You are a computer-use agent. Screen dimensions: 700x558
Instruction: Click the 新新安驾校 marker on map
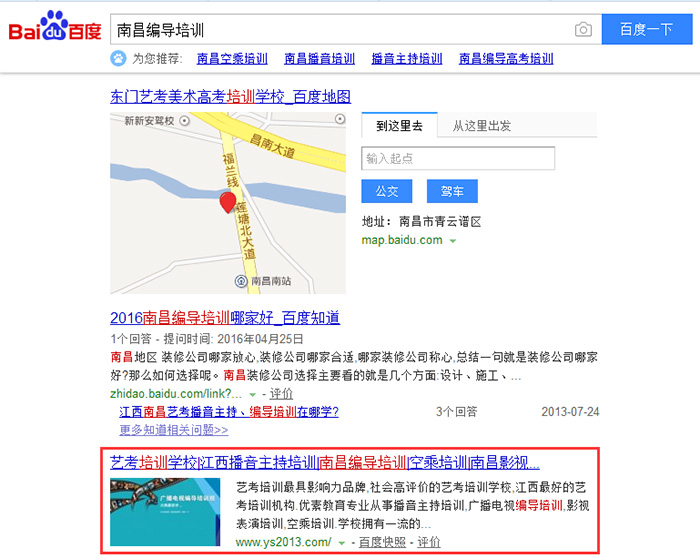click(184, 121)
